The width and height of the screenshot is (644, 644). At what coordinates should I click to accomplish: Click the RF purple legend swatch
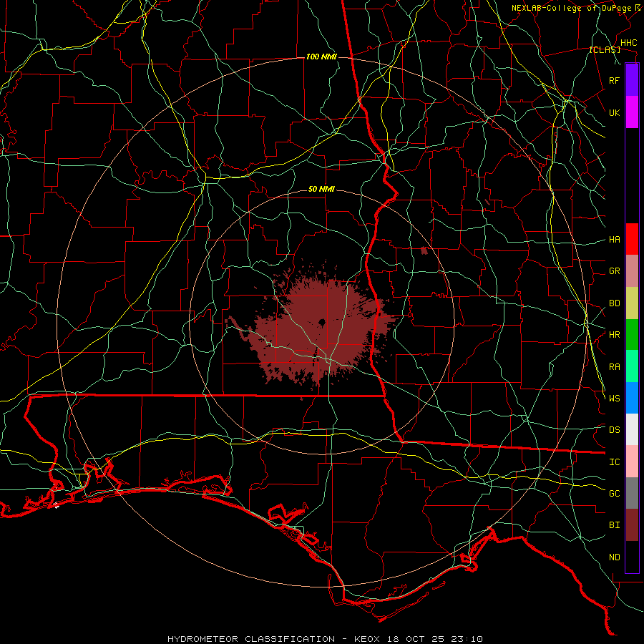(x=632, y=80)
